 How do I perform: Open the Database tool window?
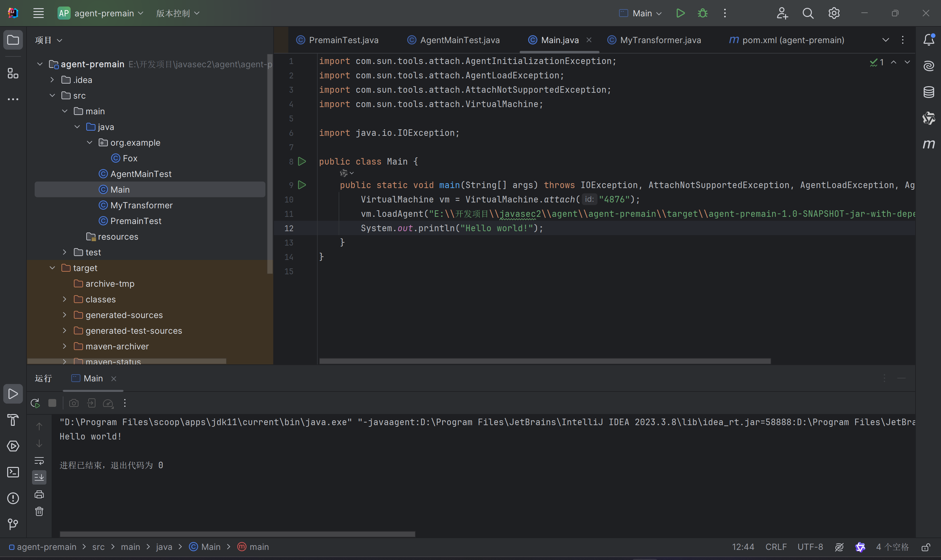pyautogui.click(x=929, y=92)
